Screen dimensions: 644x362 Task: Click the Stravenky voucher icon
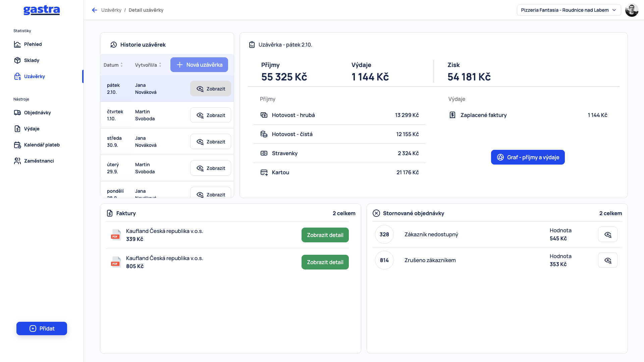coord(264,153)
